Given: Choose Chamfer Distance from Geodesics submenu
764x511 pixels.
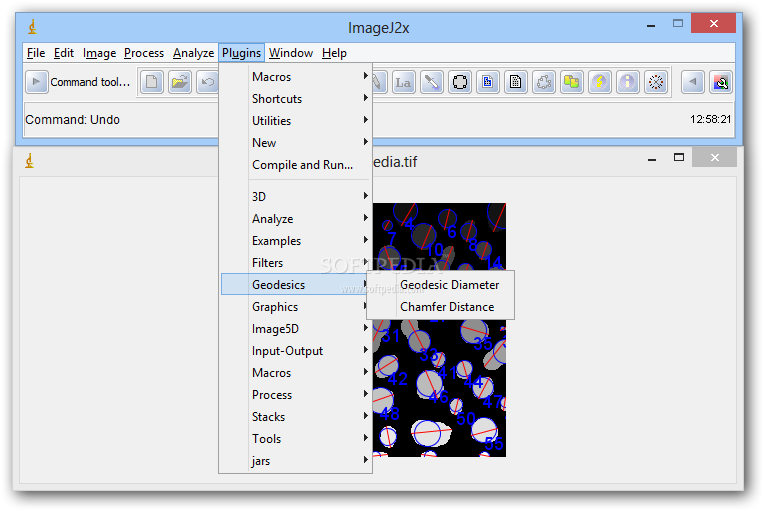Looking at the screenshot, I should (x=447, y=307).
